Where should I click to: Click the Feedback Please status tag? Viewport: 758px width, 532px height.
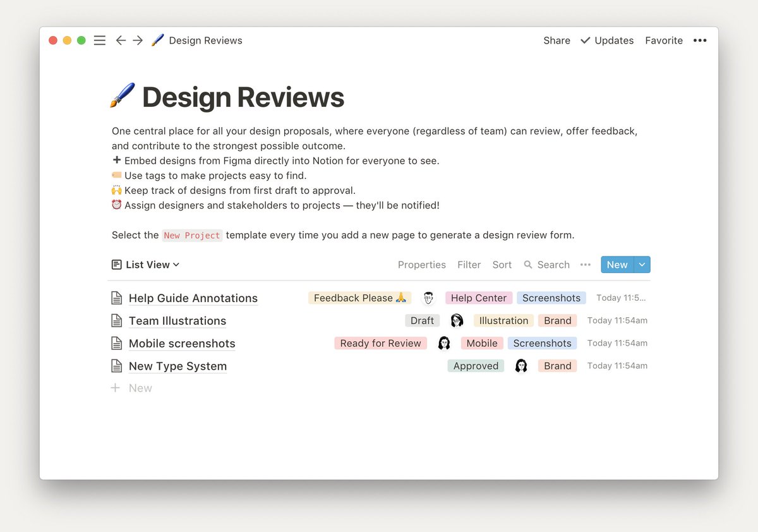(359, 297)
